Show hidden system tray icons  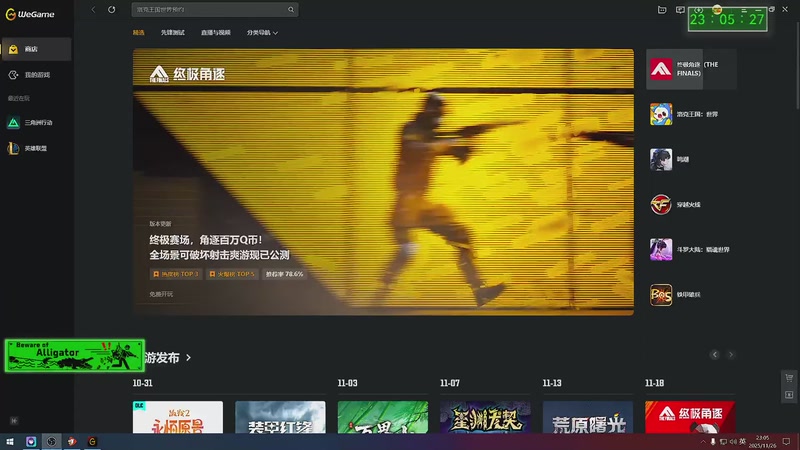click(x=703, y=442)
